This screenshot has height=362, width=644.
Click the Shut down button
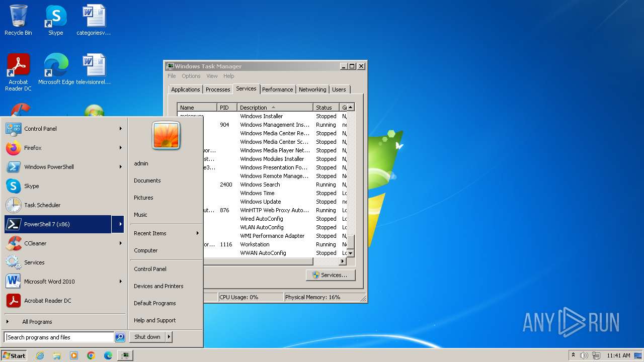tap(147, 337)
